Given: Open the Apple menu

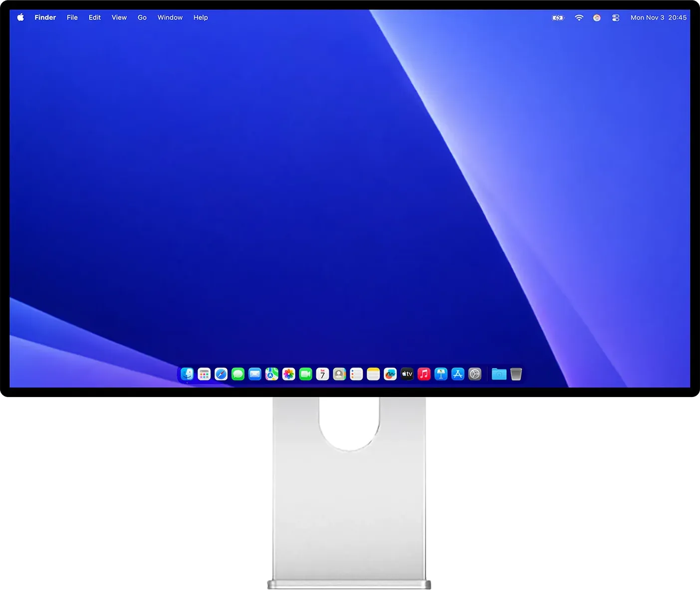Looking at the screenshot, I should click(x=20, y=17).
